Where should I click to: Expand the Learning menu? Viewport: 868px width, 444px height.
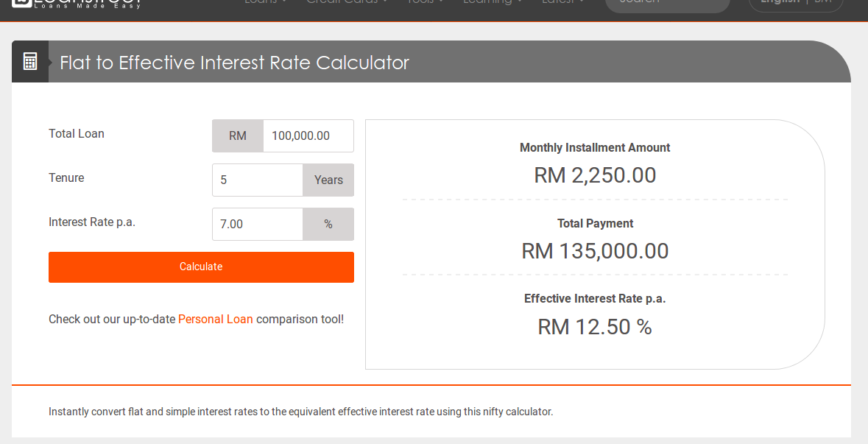point(493,2)
